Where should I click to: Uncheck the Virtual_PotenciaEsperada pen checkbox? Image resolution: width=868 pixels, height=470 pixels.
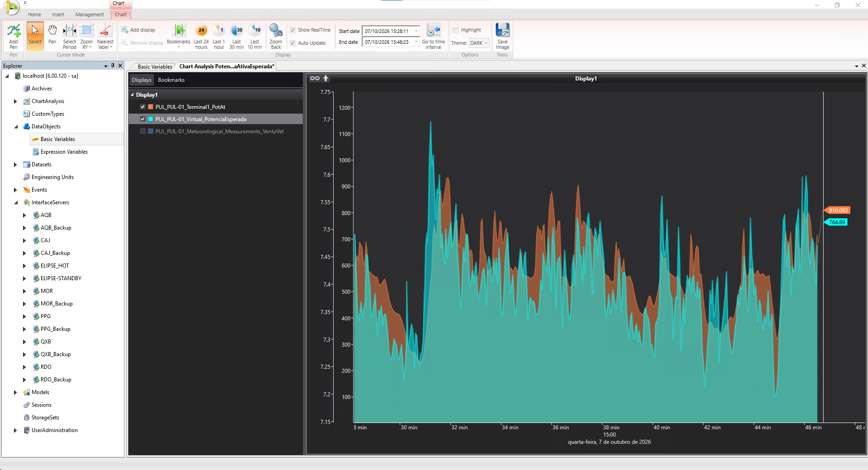[143, 119]
